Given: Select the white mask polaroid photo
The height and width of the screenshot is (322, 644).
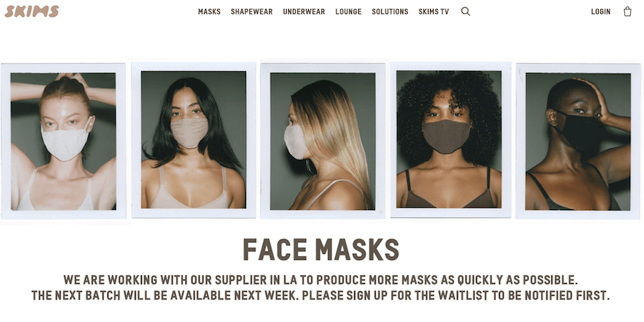Looking at the screenshot, I should (x=63, y=141).
